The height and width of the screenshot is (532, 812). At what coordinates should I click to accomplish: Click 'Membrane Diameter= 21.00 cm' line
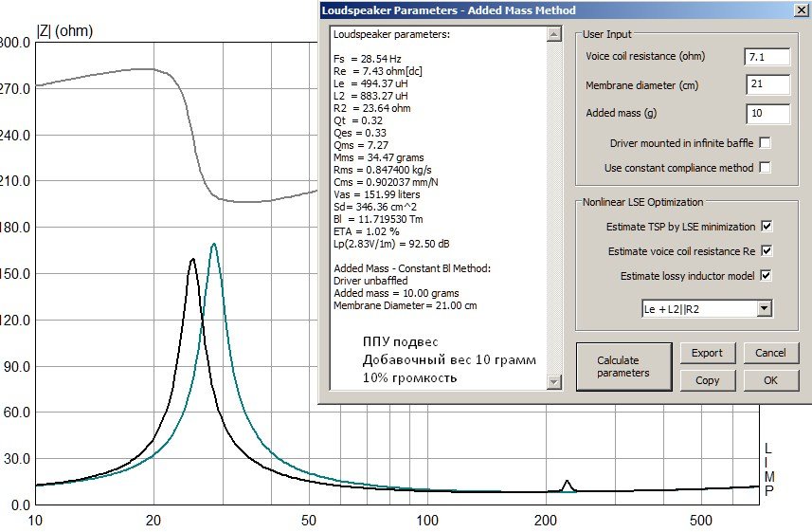click(405, 305)
